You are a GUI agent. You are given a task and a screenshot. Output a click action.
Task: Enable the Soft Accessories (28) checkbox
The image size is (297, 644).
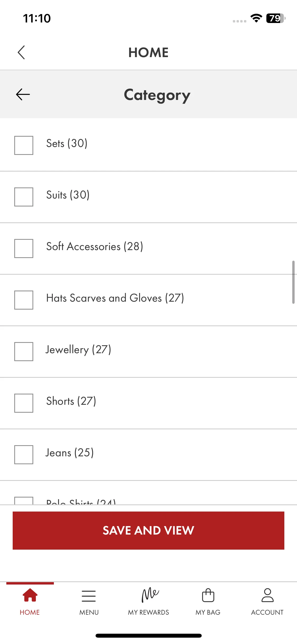point(24,249)
